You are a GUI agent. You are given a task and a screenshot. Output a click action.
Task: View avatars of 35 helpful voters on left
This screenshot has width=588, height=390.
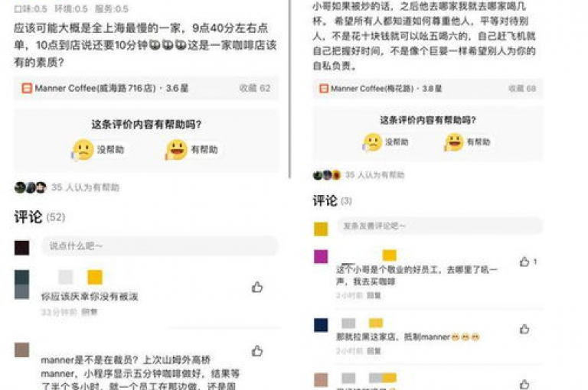[x=30, y=187]
